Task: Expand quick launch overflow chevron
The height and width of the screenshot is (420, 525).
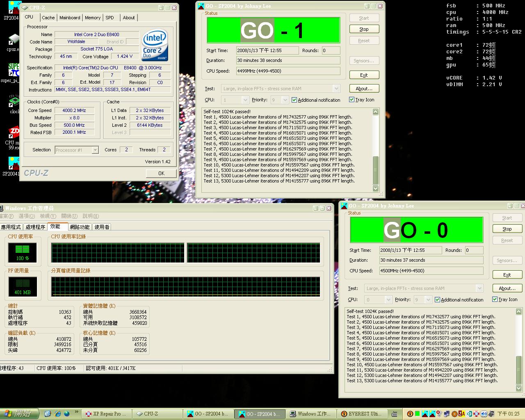Action: coord(77,412)
